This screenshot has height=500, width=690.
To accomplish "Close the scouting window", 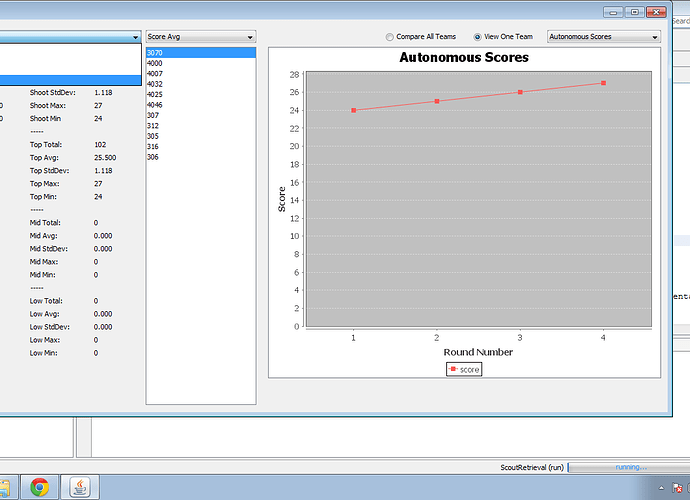I will pyautogui.click(x=656, y=12).
